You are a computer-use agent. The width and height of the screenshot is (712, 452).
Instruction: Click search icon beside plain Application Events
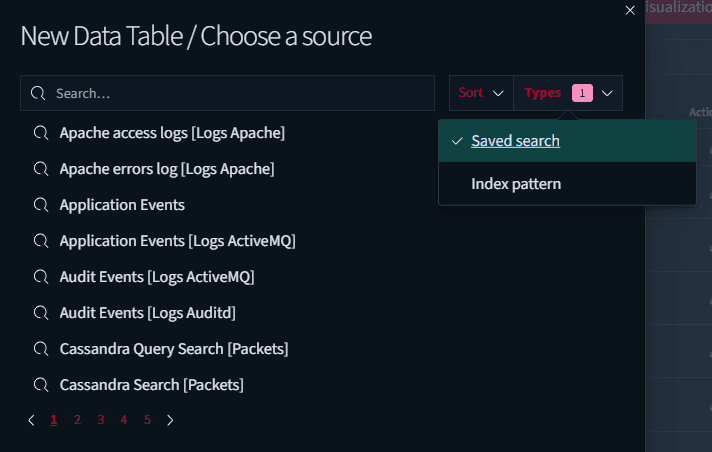[41, 205]
